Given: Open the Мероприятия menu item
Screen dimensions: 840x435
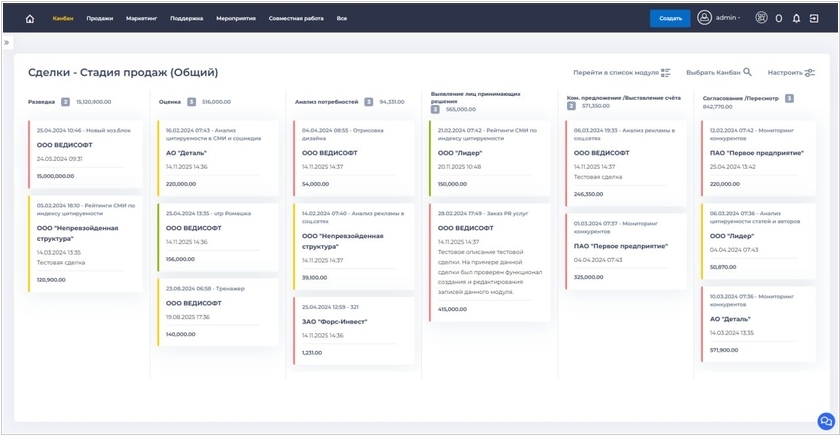Looking at the screenshot, I should click(x=235, y=18).
